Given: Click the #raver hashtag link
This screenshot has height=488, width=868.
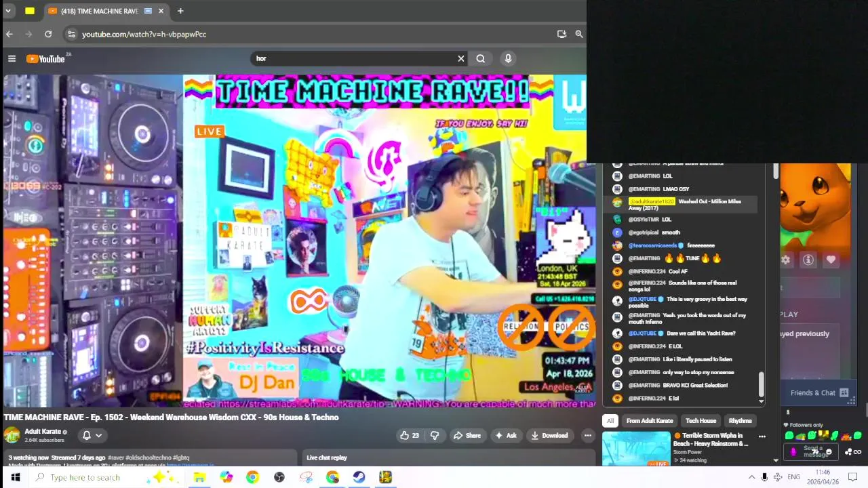Looking at the screenshot, I should (116, 457).
